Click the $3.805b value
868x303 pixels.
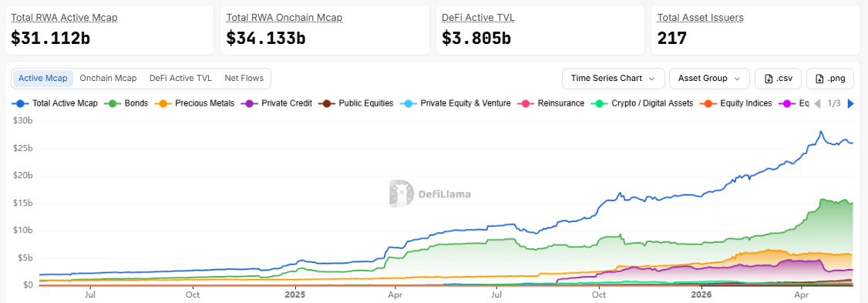point(476,39)
